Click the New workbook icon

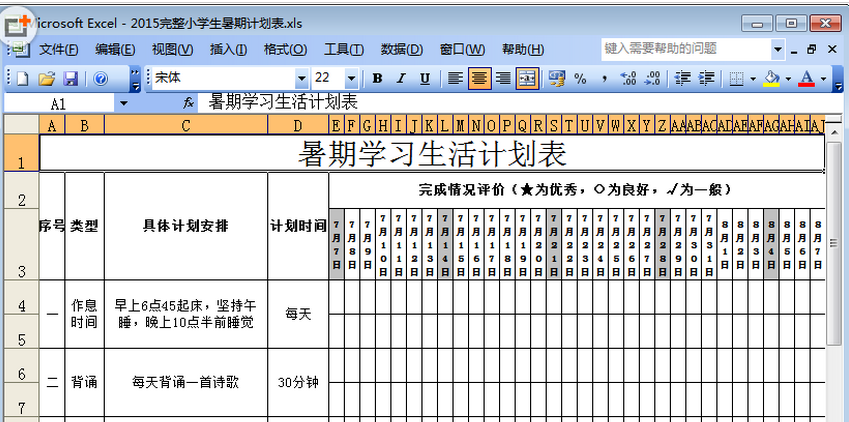tap(22, 80)
